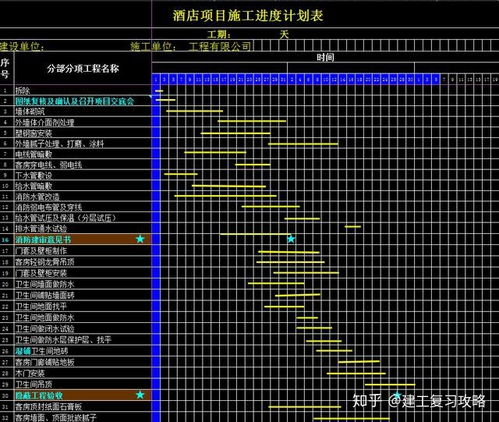
Task: Select the 门套及壁柜安装 task name
Action: pos(41,273)
